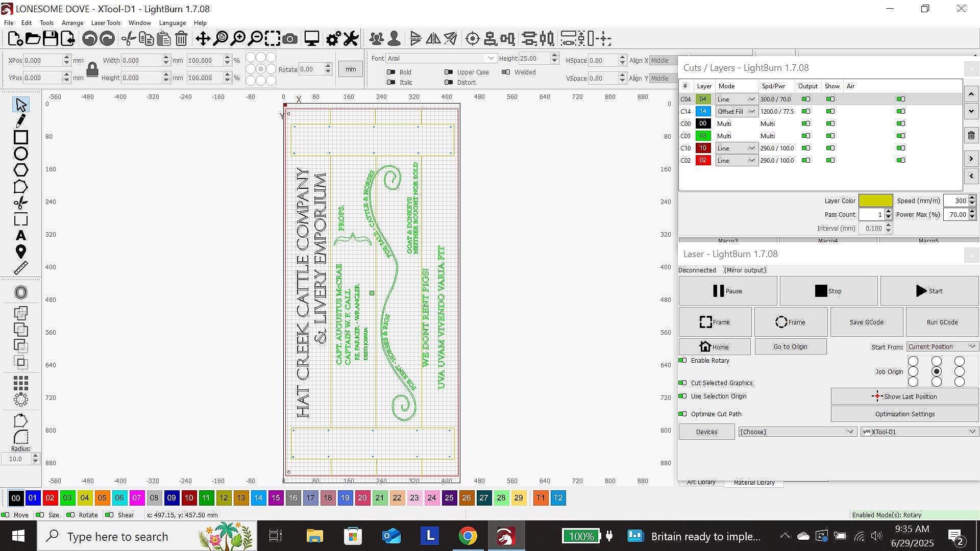Select the Create Text tool
The width and height of the screenshot is (980, 551).
(x=21, y=236)
